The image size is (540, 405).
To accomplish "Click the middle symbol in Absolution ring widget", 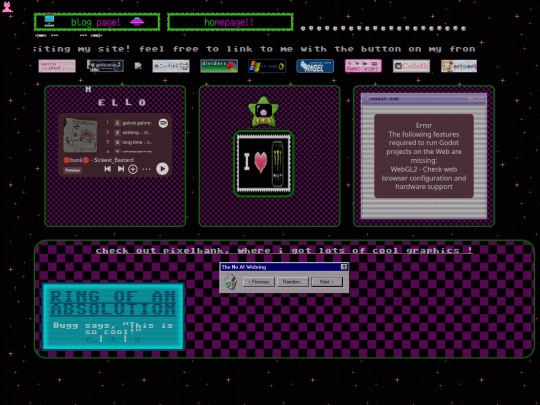I will click(113, 339).
